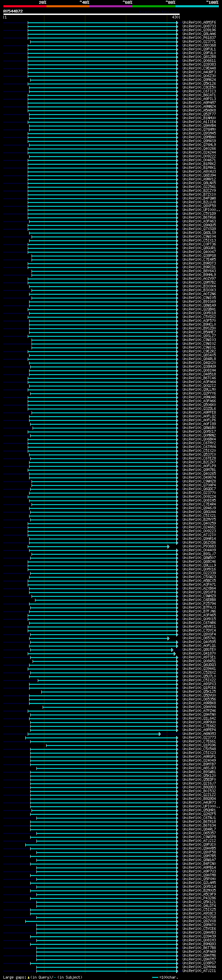Select hit label UniRef100_A2X7G8
222x980 pixels.
199,917
